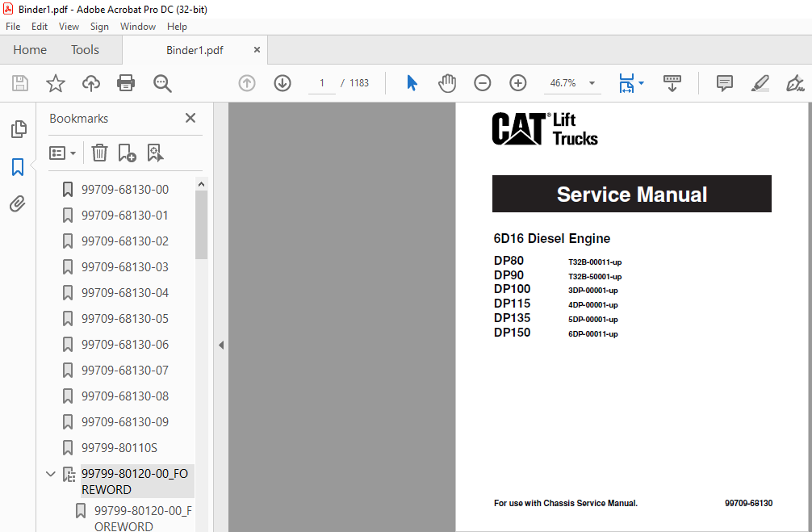The image size is (812, 532).
Task: Open the Help menu
Action: click(x=177, y=27)
